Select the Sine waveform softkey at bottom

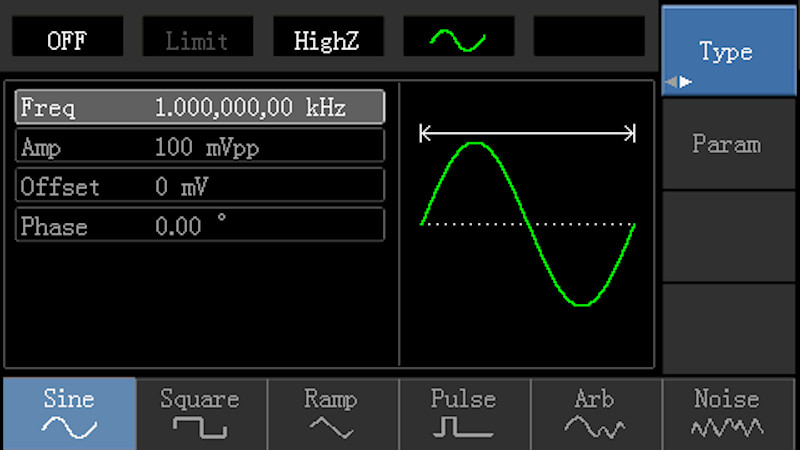tap(68, 414)
